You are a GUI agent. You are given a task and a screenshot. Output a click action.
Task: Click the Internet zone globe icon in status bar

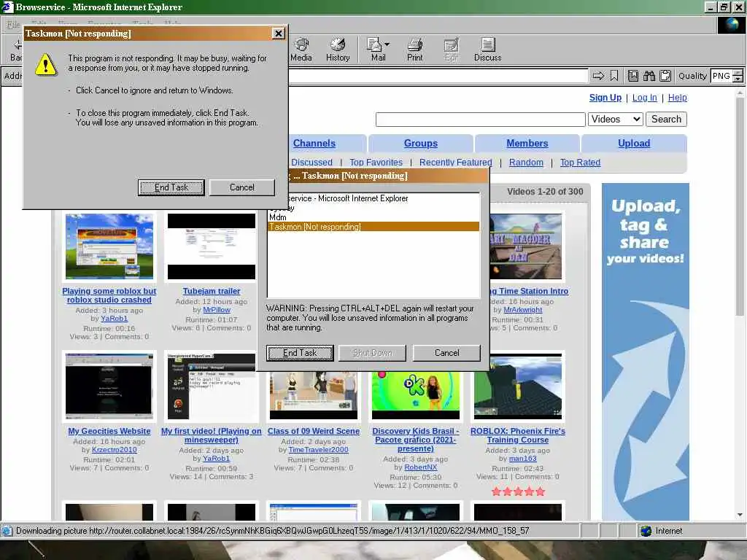click(x=646, y=531)
